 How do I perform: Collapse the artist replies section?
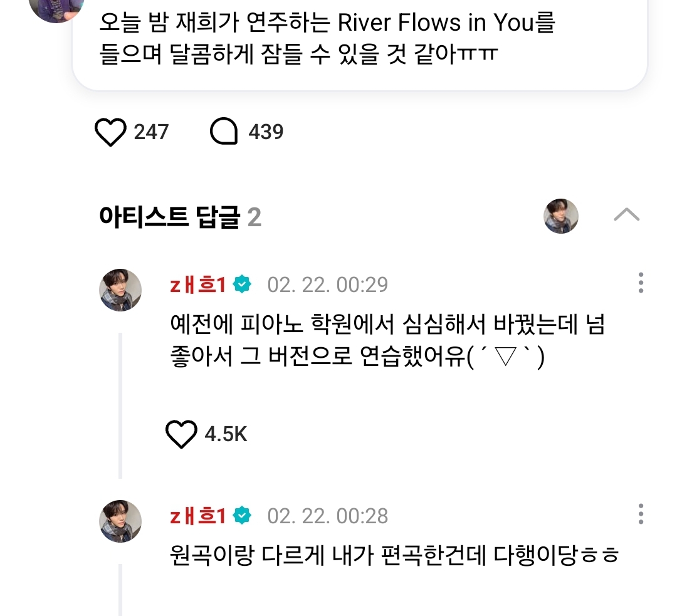[x=626, y=216]
